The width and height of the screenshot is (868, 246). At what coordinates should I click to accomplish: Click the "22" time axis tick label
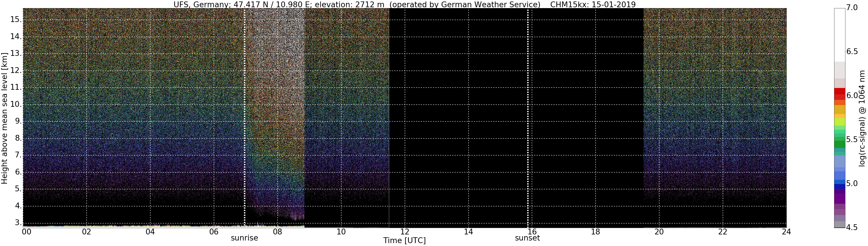click(x=723, y=232)
